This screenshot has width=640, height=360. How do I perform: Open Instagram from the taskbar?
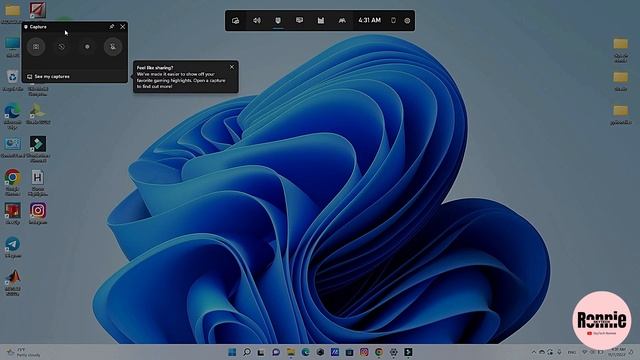tap(364, 352)
